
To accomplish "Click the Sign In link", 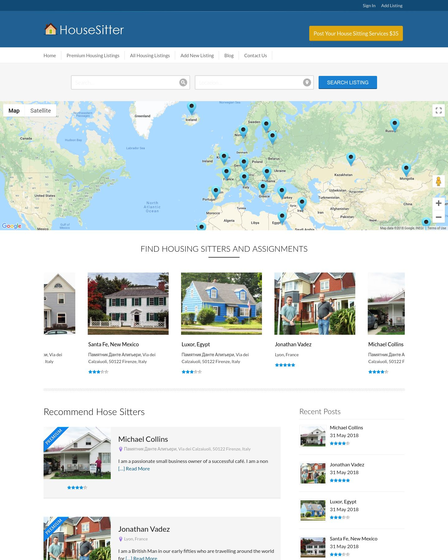I will [x=369, y=5].
